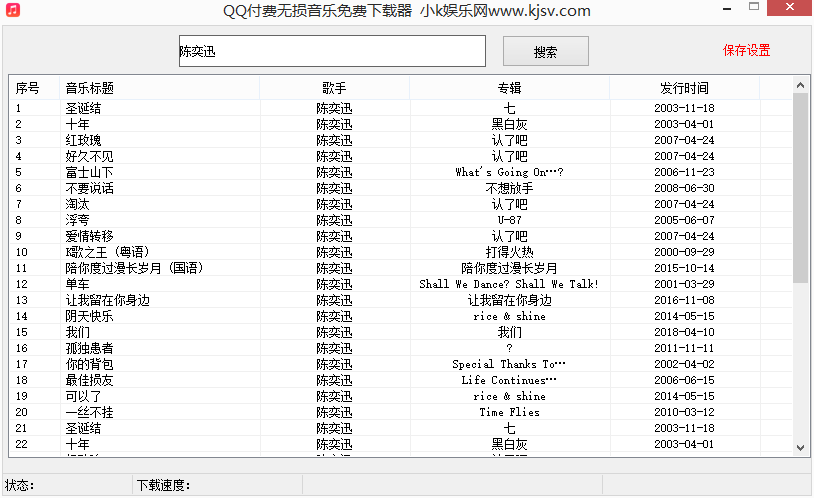Click the 搜索 search button
Image resolution: width=814 pixels, height=498 pixels.
pyautogui.click(x=546, y=51)
